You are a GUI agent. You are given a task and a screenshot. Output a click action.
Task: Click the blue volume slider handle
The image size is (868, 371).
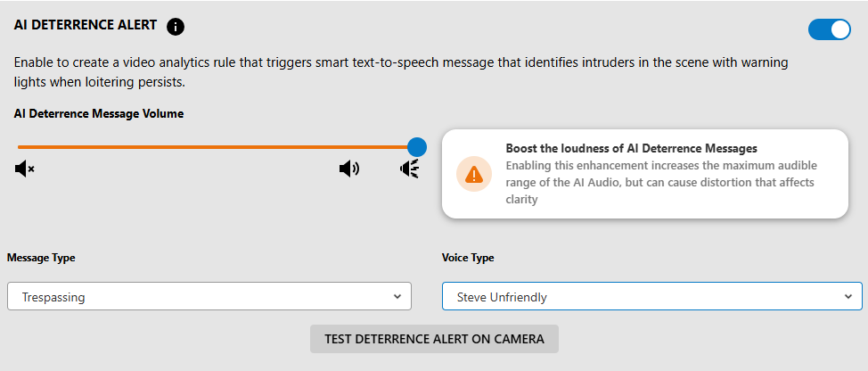pos(417,147)
